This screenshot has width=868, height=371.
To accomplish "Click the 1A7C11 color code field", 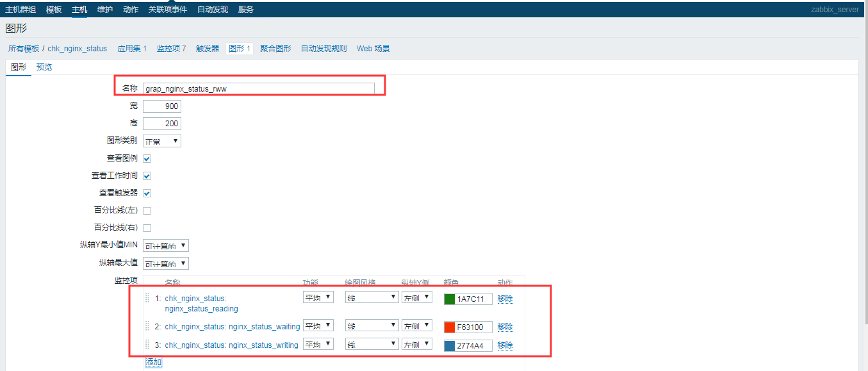I will pyautogui.click(x=473, y=299).
